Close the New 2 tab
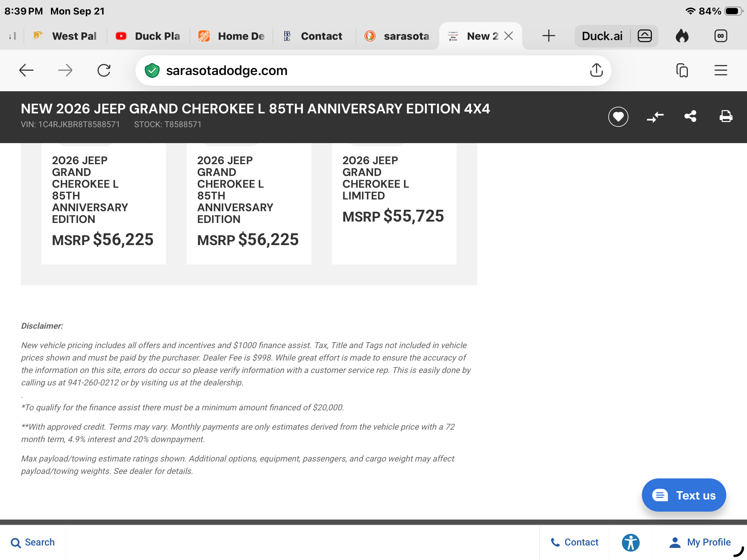The image size is (747, 560). point(508,36)
